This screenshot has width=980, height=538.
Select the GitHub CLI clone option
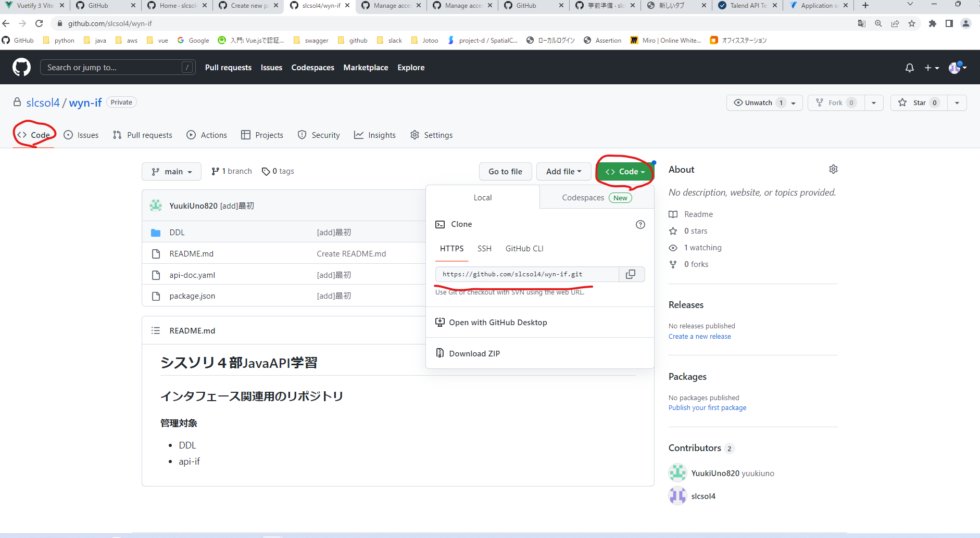pyautogui.click(x=524, y=249)
